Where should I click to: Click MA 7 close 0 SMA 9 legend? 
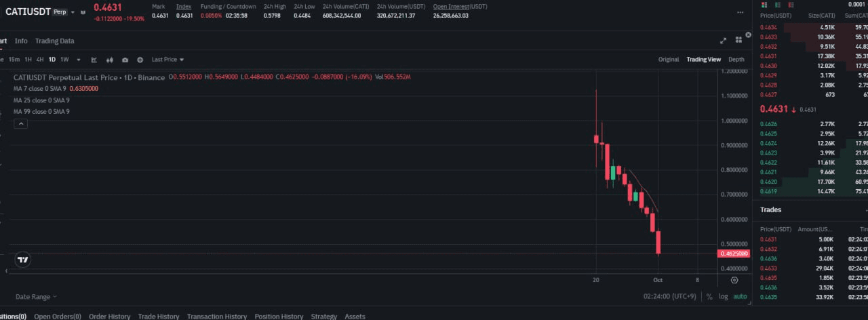click(40, 88)
